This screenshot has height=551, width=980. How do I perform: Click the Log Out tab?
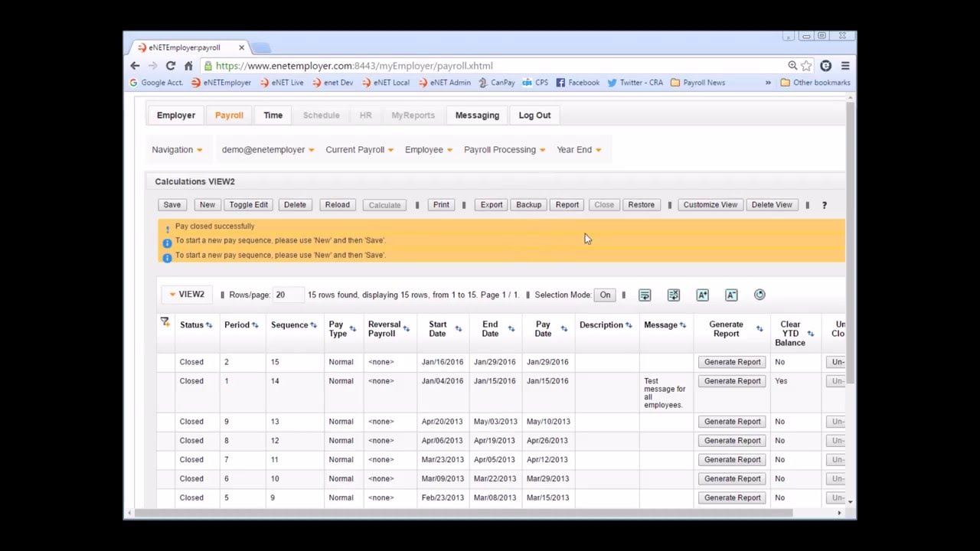(534, 116)
